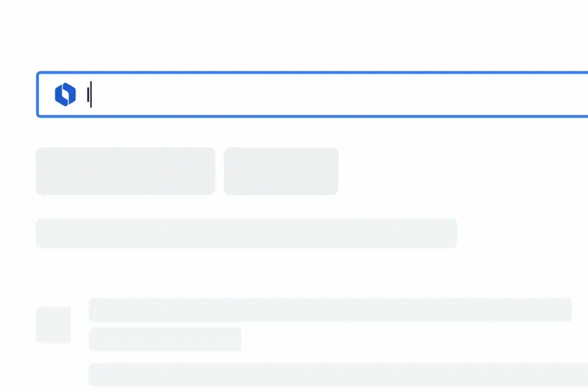Image resolution: width=588 pixels, height=391 pixels.
Task: Open the first loading search result row
Action: click(x=330, y=309)
